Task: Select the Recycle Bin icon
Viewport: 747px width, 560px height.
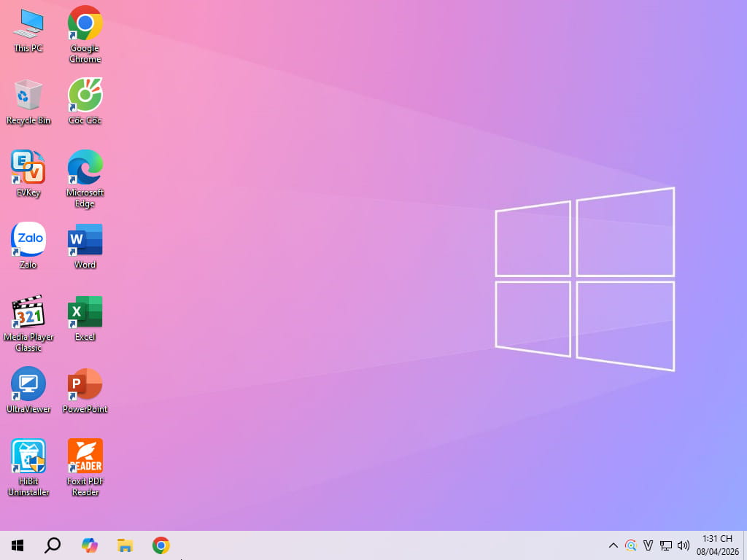Action: tap(28, 102)
